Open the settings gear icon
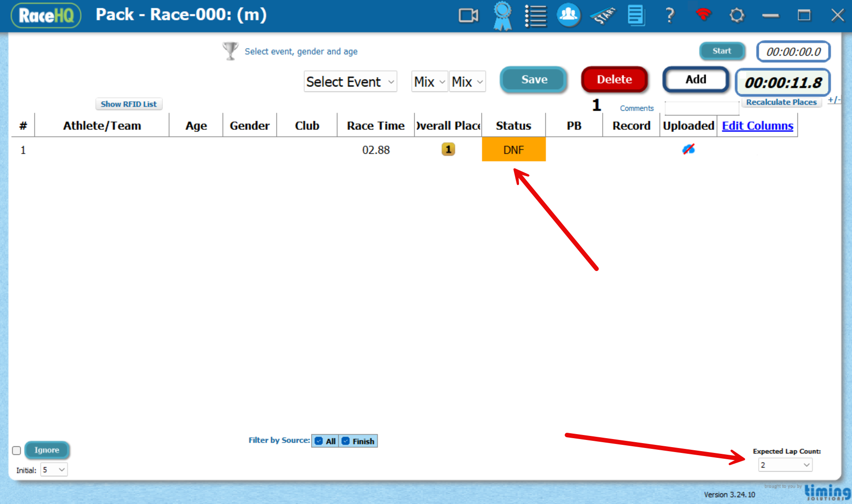 [x=736, y=15]
